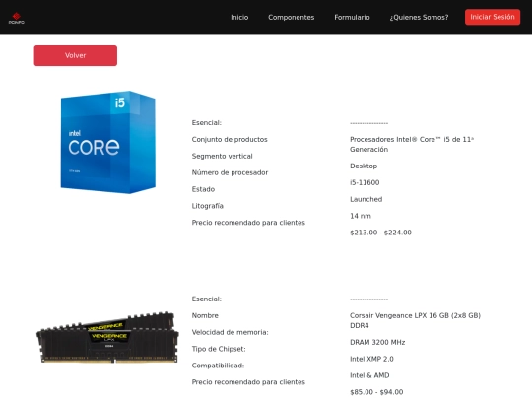Viewport: 532px width, 399px height.
Task: Select the text 'Número de procesador'
Action: click(230, 172)
